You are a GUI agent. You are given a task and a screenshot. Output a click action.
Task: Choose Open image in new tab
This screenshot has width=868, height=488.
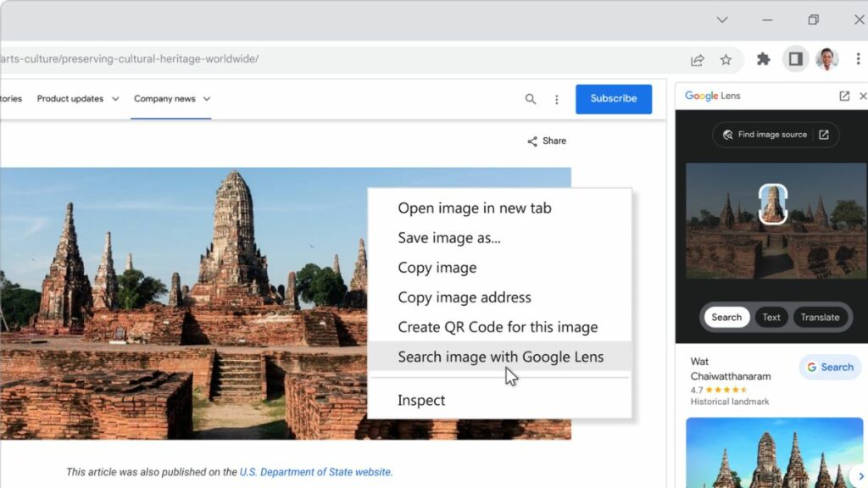pos(474,208)
